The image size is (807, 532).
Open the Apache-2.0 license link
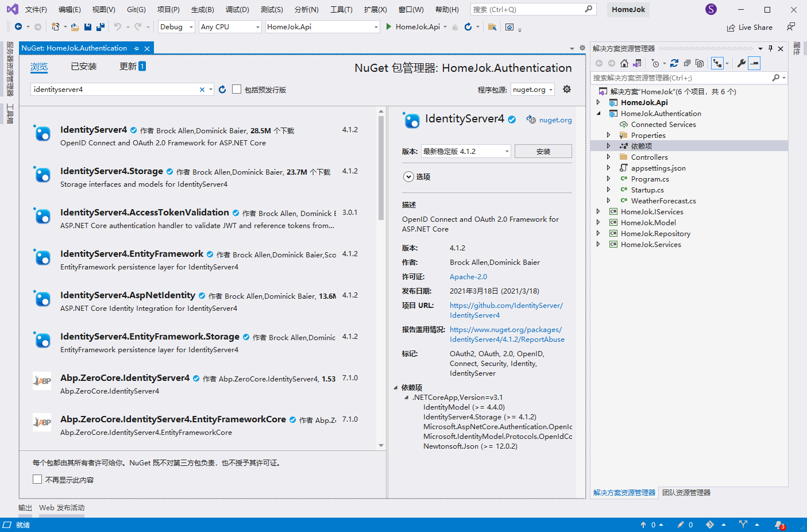pos(468,277)
